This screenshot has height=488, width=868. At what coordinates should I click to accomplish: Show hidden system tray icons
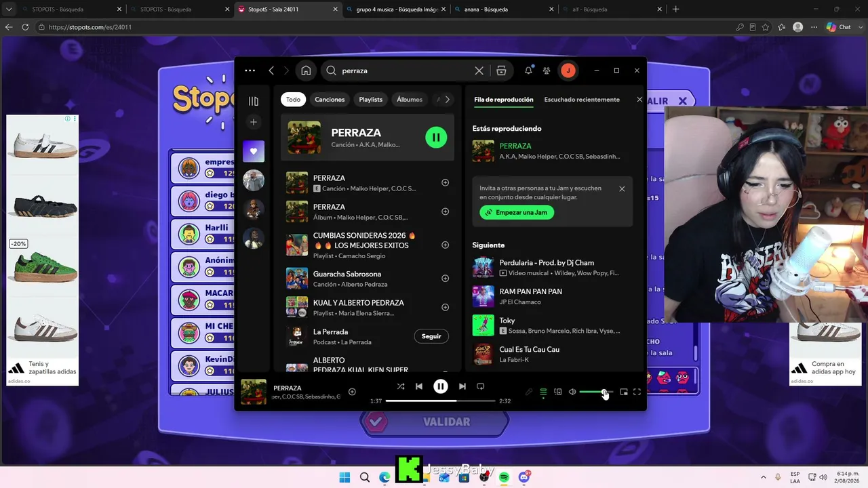[x=764, y=477]
